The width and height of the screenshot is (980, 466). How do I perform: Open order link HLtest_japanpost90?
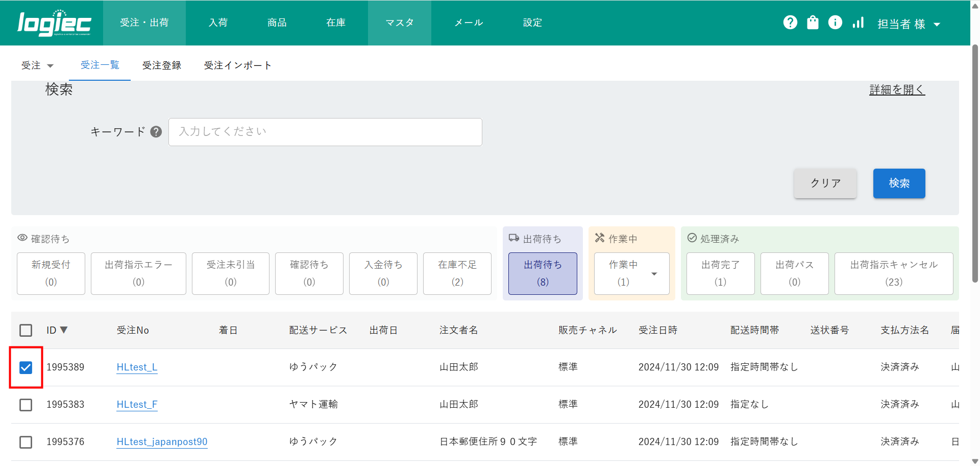(x=162, y=441)
